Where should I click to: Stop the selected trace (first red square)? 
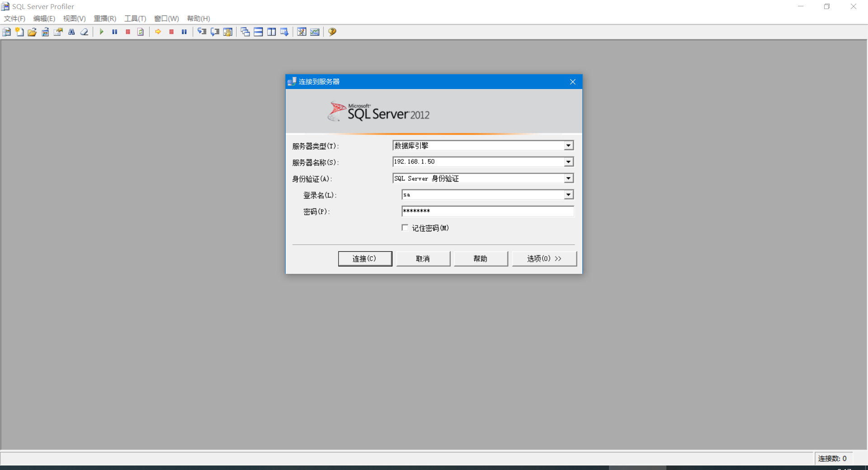click(128, 32)
